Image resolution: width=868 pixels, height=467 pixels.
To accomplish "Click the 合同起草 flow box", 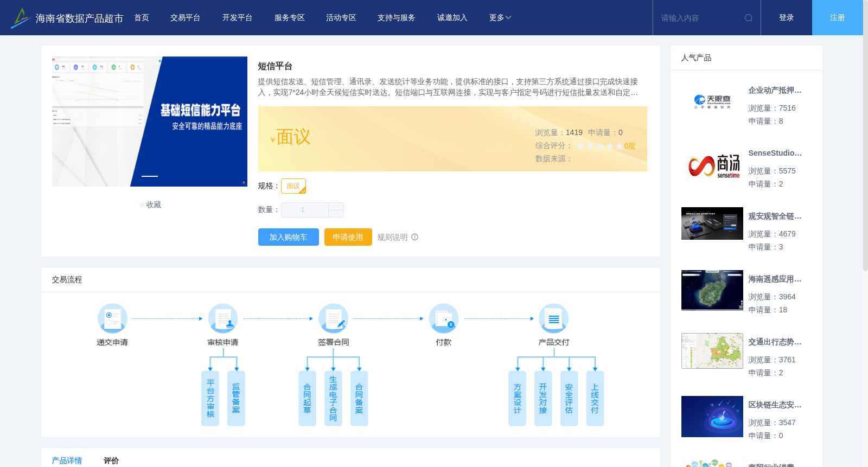I will [308, 399].
